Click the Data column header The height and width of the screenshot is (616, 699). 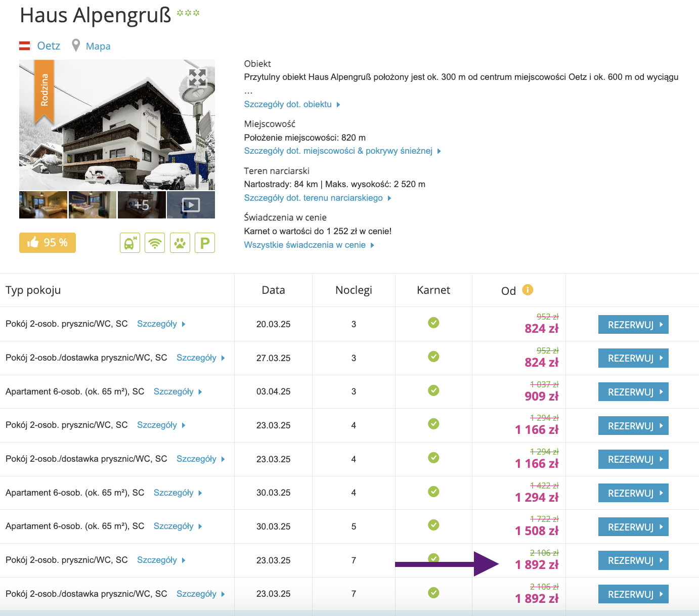pyautogui.click(x=273, y=290)
